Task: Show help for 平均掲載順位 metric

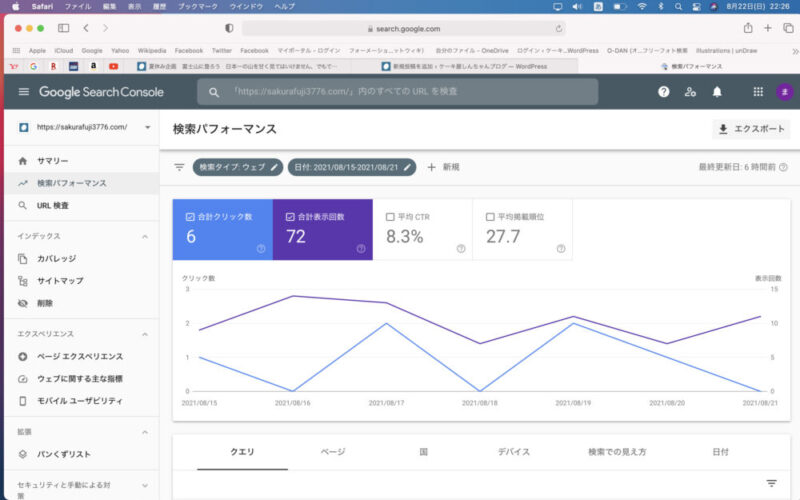Action: click(561, 249)
